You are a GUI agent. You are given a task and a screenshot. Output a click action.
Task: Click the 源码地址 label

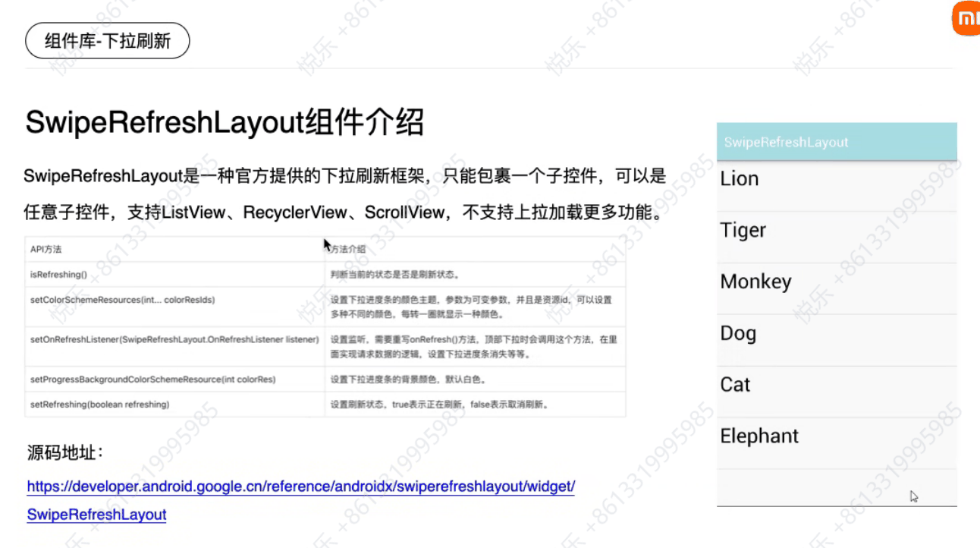click(x=64, y=453)
